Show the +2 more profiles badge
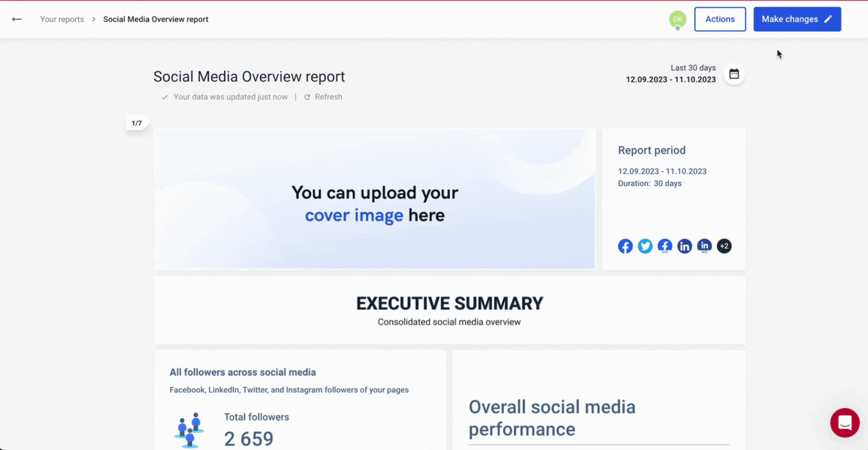The height and width of the screenshot is (450, 868). (x=724, y=246)
